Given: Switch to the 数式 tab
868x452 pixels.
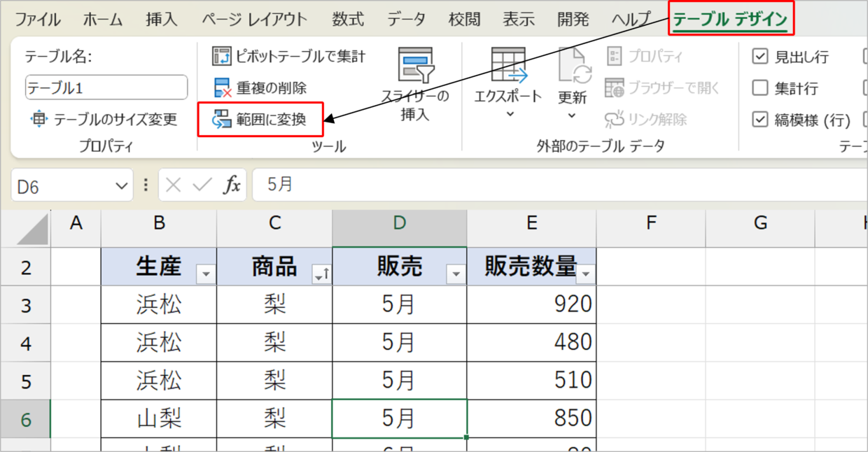Looking at the screenshot, I should 348,20.
